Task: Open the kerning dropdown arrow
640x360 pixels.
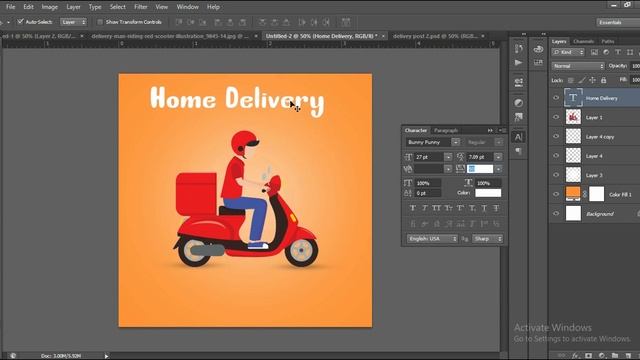Action: pos(448,169)
